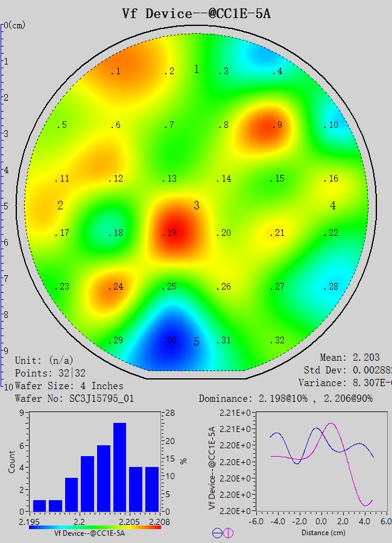
Task: Click the magenta vertical profile circle icon
Action: 229,533
